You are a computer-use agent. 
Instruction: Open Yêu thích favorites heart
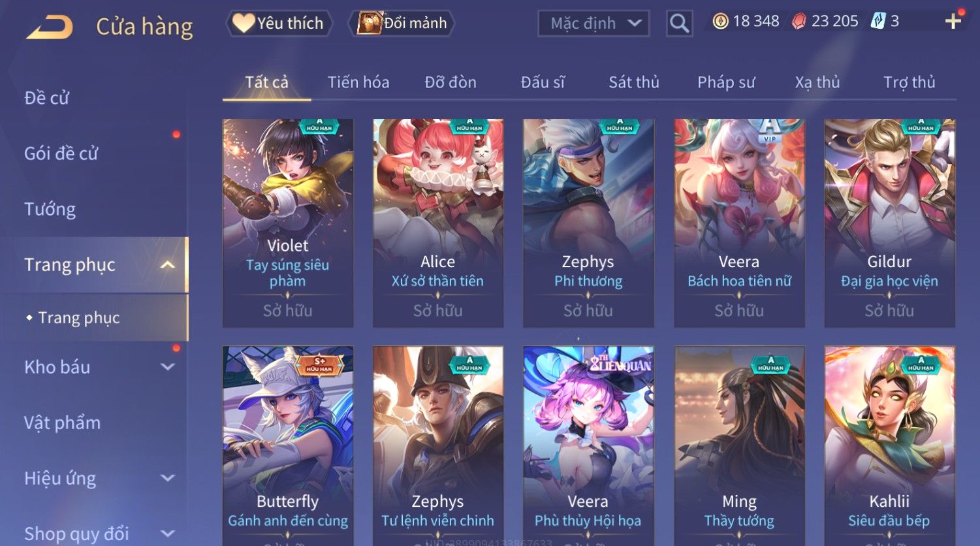[x=279, y=24]
